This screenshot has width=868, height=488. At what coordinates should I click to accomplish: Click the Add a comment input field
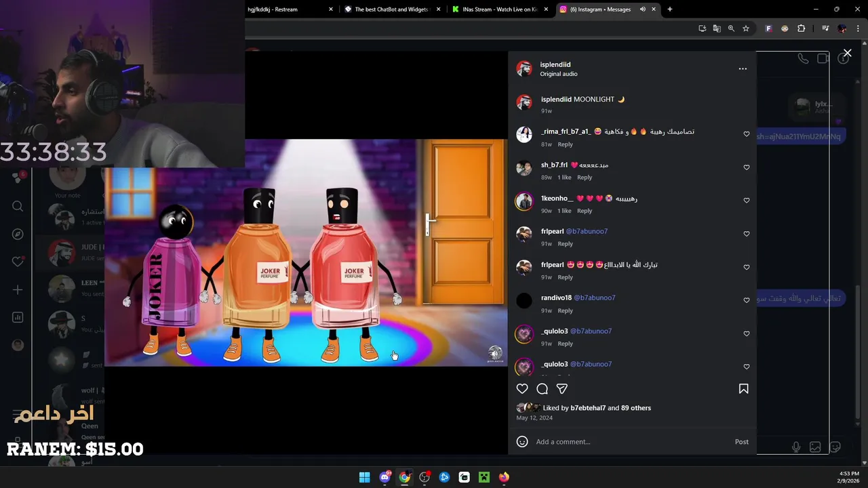tap(631, 442)
